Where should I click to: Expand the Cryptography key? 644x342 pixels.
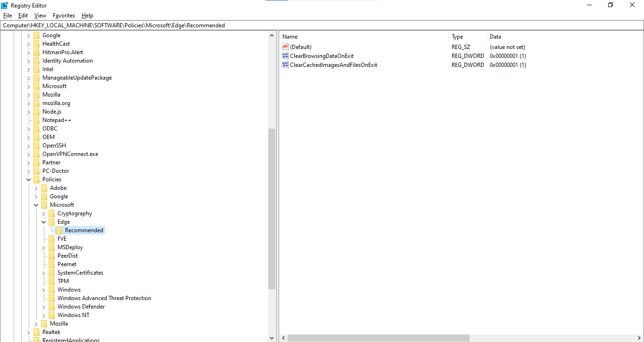(44, 213)
